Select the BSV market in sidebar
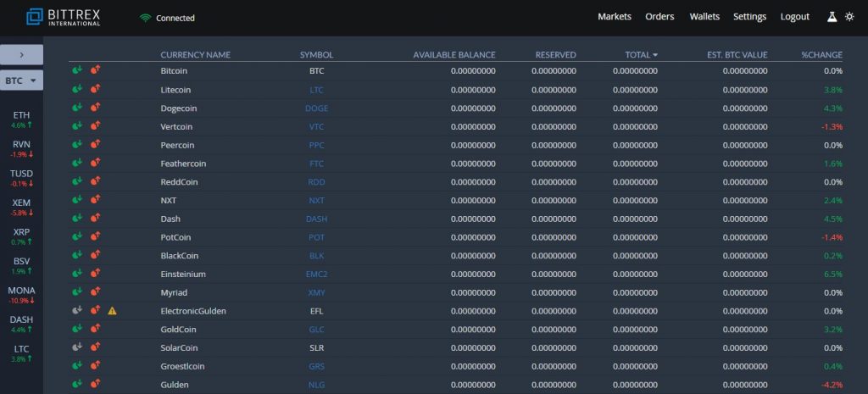Screen dimensions: 868x394 coord(21,265)
